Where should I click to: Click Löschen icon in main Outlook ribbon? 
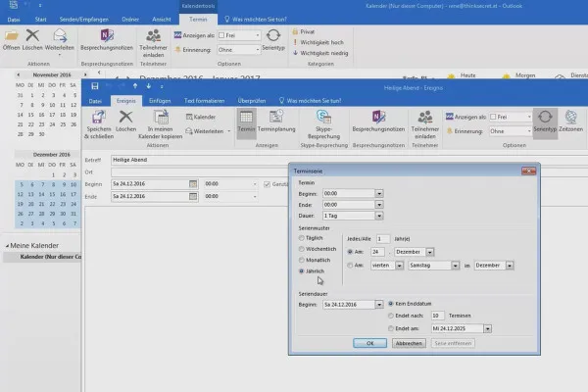32,35
